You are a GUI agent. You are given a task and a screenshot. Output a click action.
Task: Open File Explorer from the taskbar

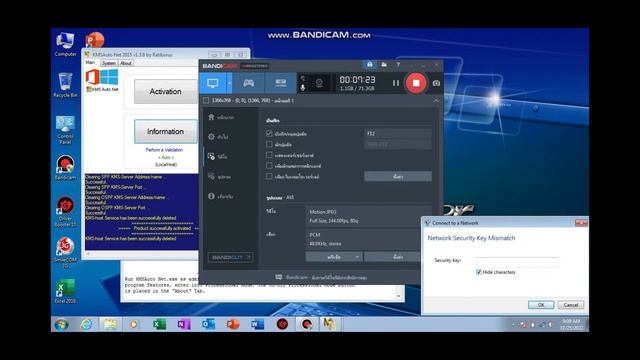point(110,324)
